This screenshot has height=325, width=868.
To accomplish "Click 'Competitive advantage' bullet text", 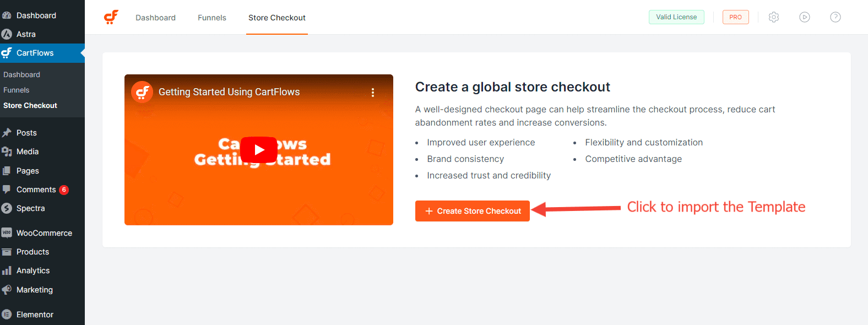I will (633, 159).
